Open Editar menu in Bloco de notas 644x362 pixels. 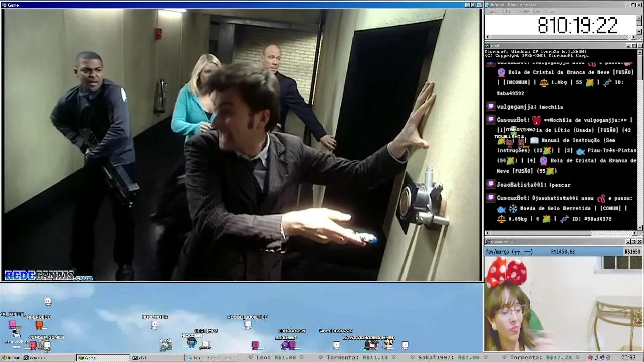507,11
